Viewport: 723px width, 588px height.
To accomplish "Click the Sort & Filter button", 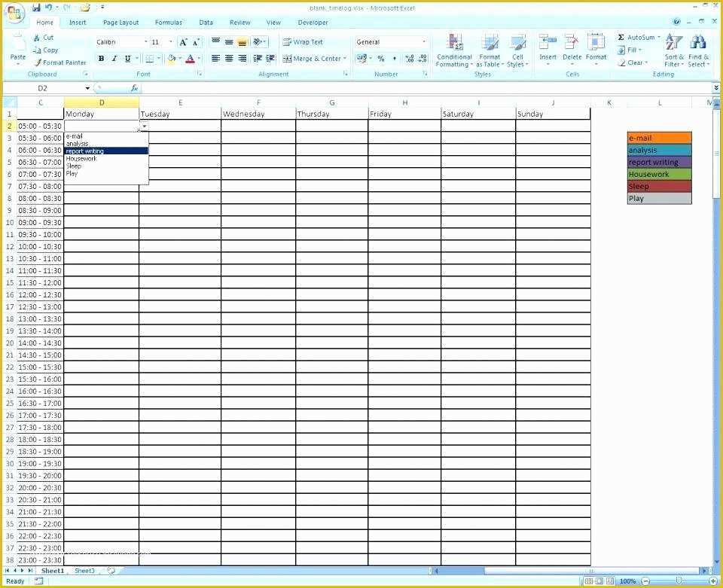I will [674, 50].
